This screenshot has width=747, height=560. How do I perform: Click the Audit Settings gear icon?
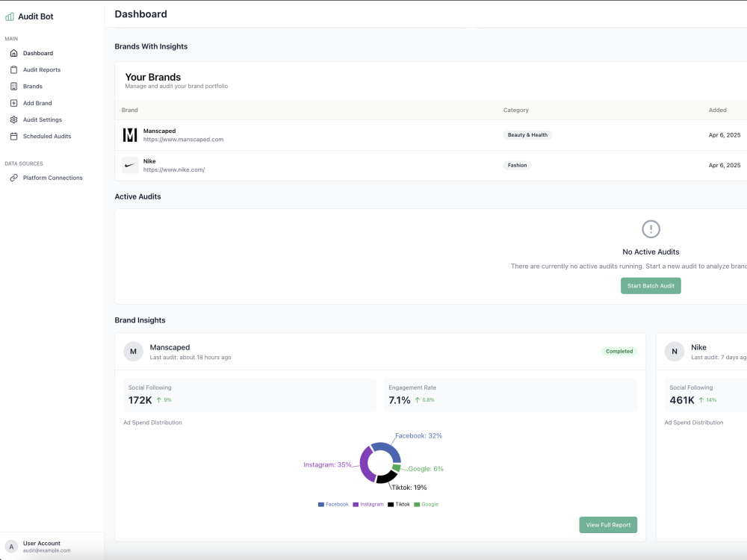[x=13, y=119]
